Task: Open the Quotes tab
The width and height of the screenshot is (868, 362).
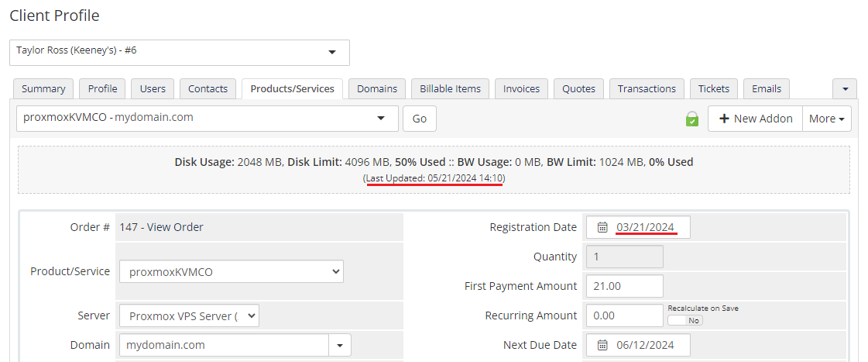Action: [x=578, y=88]
